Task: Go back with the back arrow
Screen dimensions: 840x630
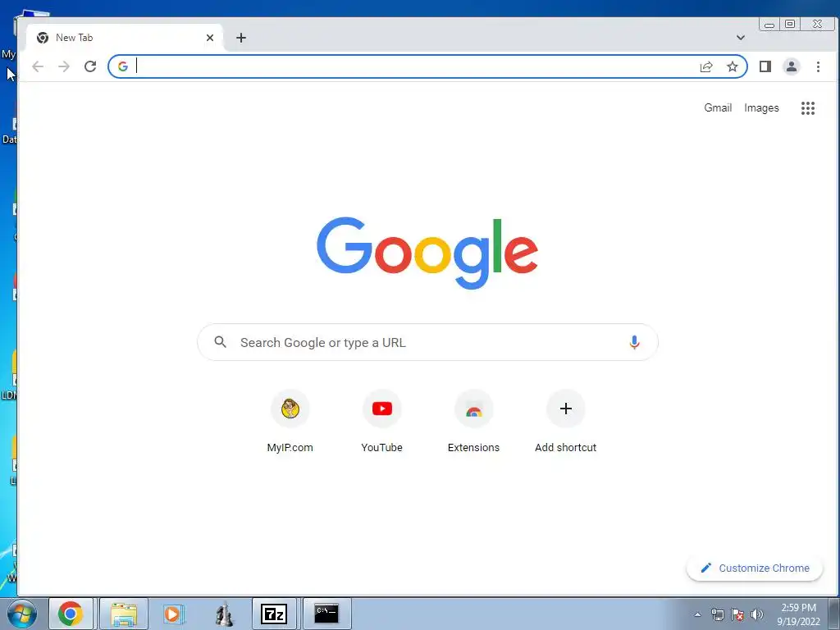Action: [x=38, y=66]
